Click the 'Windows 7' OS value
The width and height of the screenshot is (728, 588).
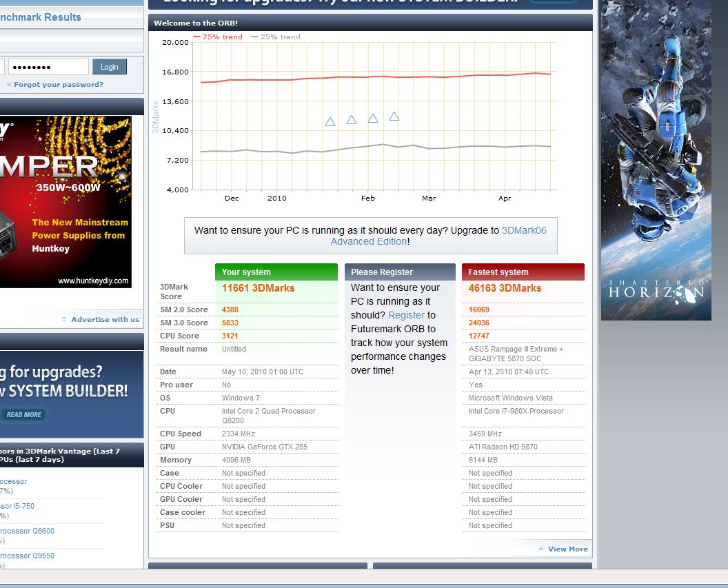(241, 398)
